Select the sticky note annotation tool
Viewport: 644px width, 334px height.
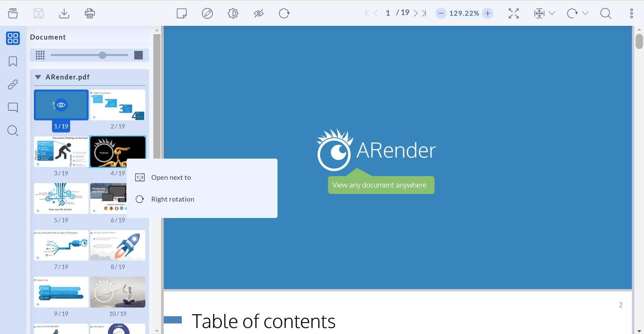[182, 13]
